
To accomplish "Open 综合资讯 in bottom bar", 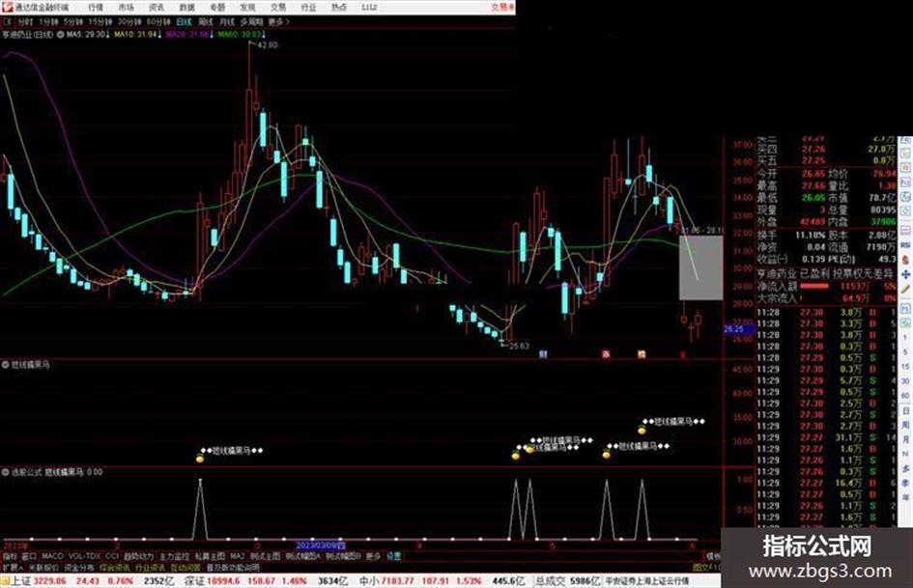I will point(115,568).
